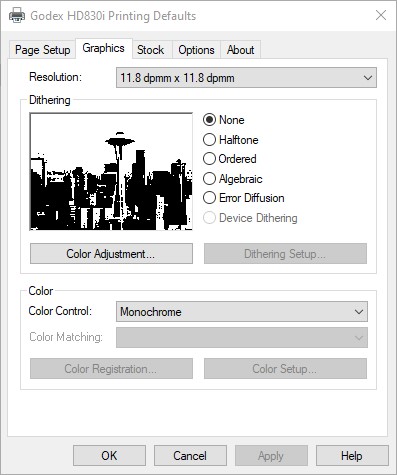This screenshot has width=397, height=475.
Task: Show the About tab
Action: 240,50
